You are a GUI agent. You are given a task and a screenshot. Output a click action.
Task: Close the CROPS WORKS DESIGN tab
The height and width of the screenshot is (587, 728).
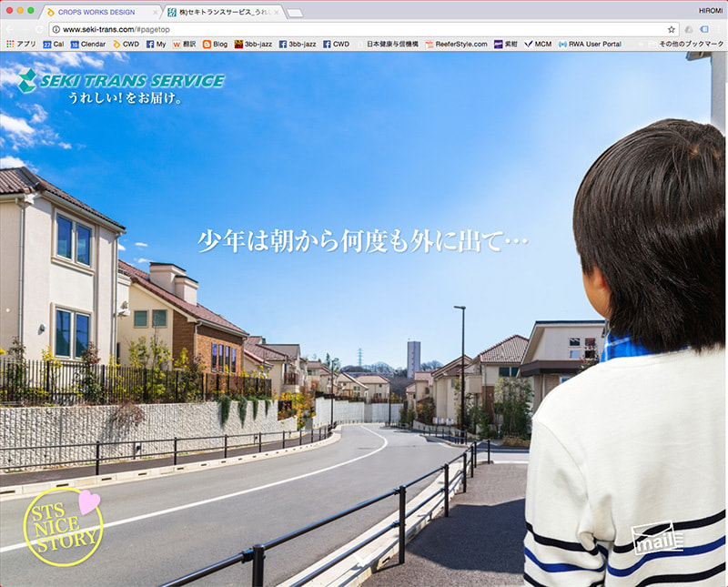[157, 13]
